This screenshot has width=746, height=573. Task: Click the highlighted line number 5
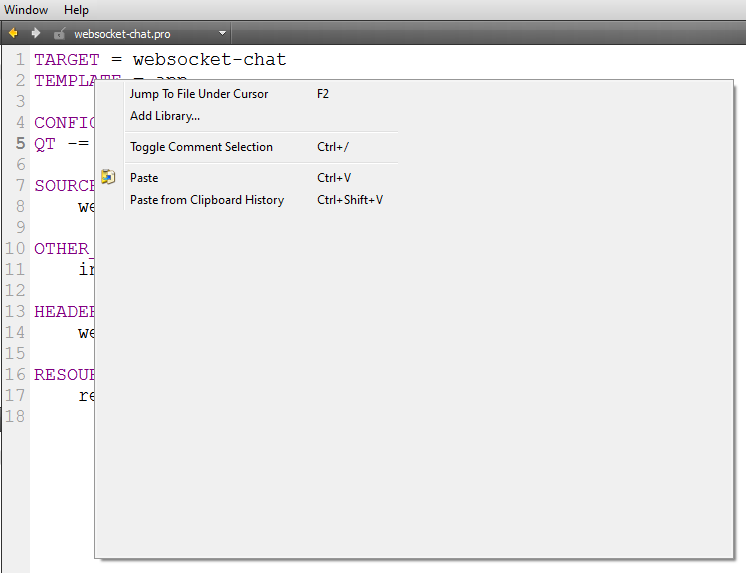pyautogui.click(x=20, y=143)
